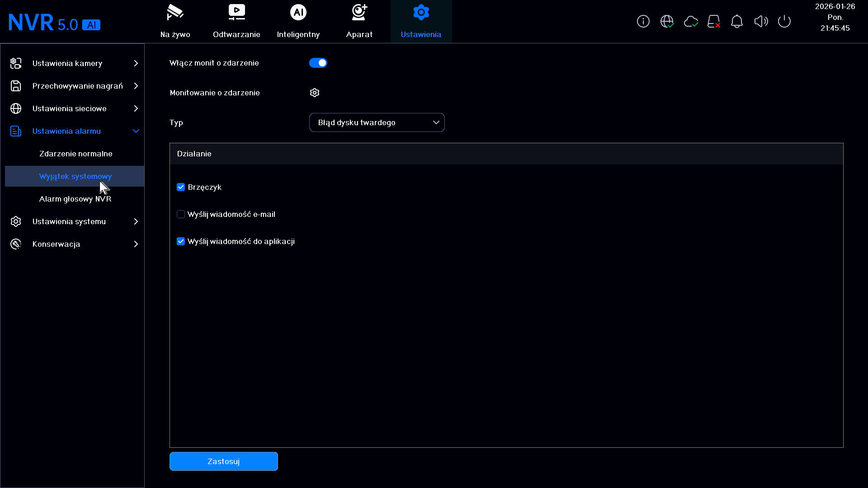
Task: Expand Ustawienia kamery section
Action: [x=75, y=63]
